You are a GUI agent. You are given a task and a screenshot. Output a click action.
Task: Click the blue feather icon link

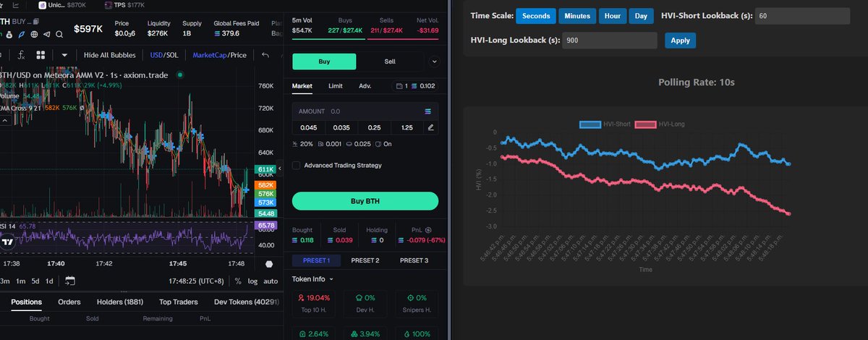pyautogui.click(x=22, y=34)
